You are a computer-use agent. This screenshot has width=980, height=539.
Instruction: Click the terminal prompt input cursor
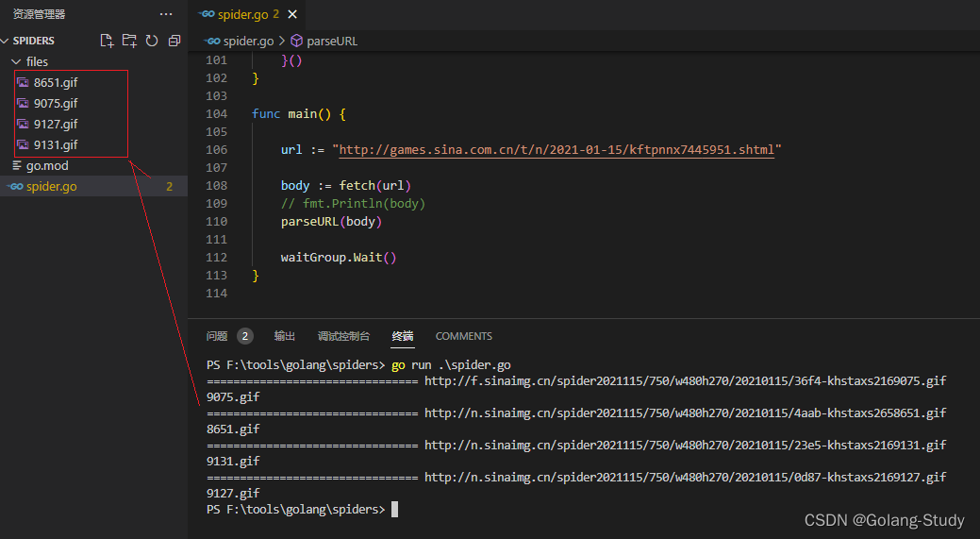click(x=394, y=510)
